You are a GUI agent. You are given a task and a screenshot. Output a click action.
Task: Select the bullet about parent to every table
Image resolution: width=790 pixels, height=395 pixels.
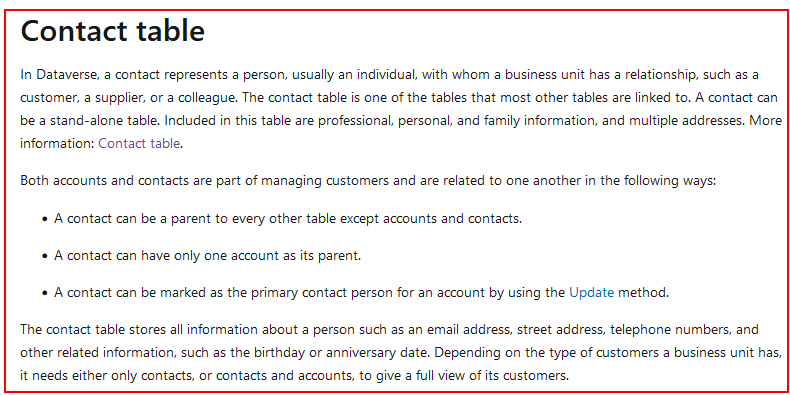coord(288,219)
